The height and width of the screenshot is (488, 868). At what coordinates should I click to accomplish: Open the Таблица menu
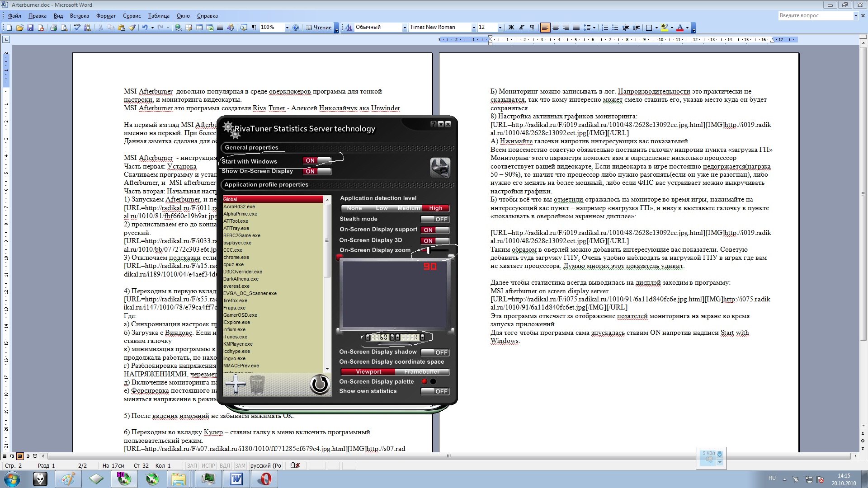click(x=159, y=16)
